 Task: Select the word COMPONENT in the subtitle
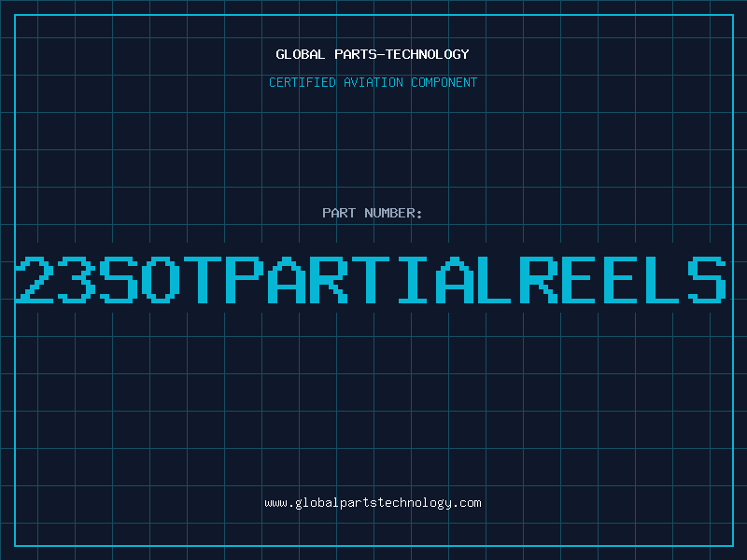click(444, 82)
